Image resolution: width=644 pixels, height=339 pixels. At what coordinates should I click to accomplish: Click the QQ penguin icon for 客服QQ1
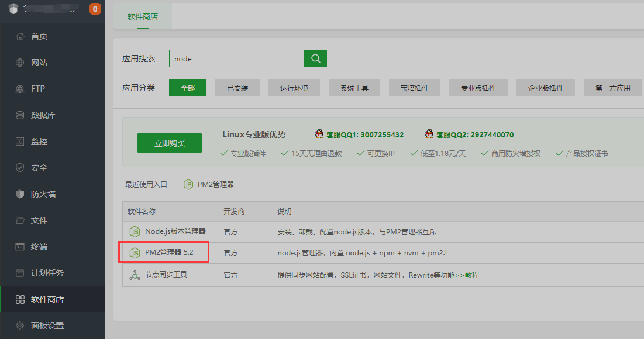click(319, 134)
